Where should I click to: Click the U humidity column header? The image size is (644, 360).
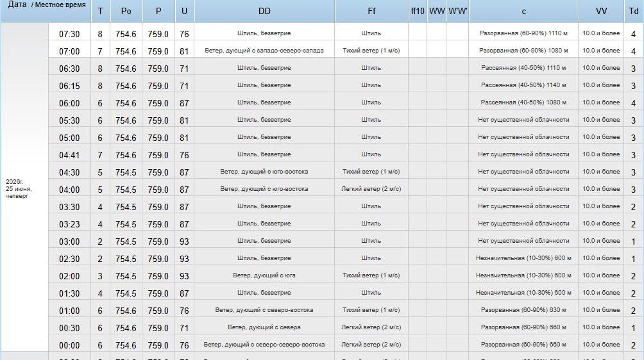[x=184, y=11]
